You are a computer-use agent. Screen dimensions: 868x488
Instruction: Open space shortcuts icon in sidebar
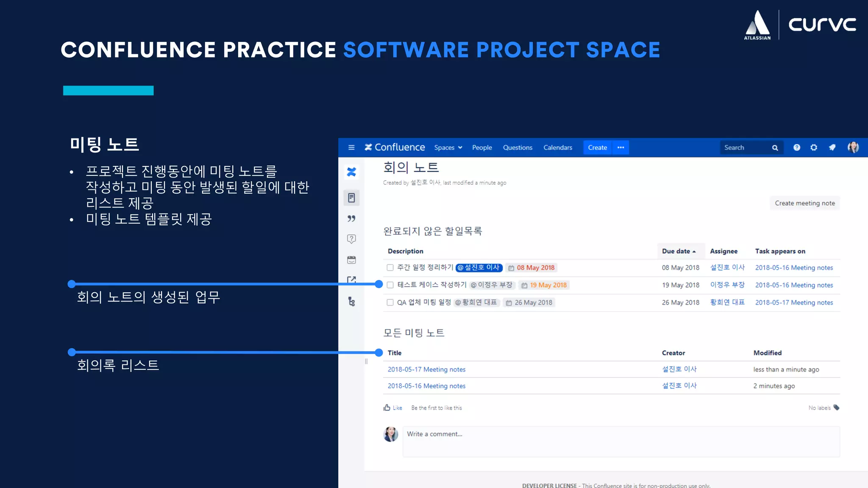click(x=351, y=280)
